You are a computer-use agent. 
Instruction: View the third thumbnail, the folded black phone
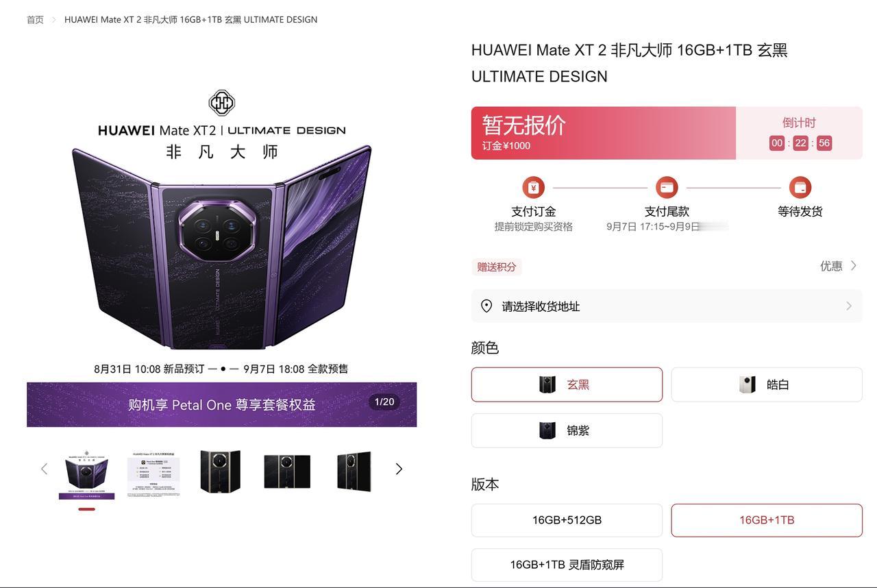pos(220,471)
